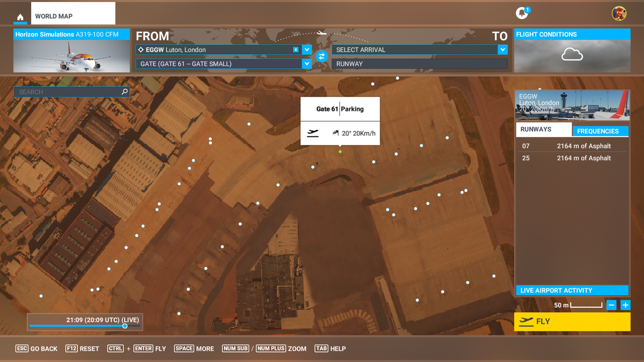Open the notifications bell icon
Viewport: 644px width, 362px height.
click(522, 13)
